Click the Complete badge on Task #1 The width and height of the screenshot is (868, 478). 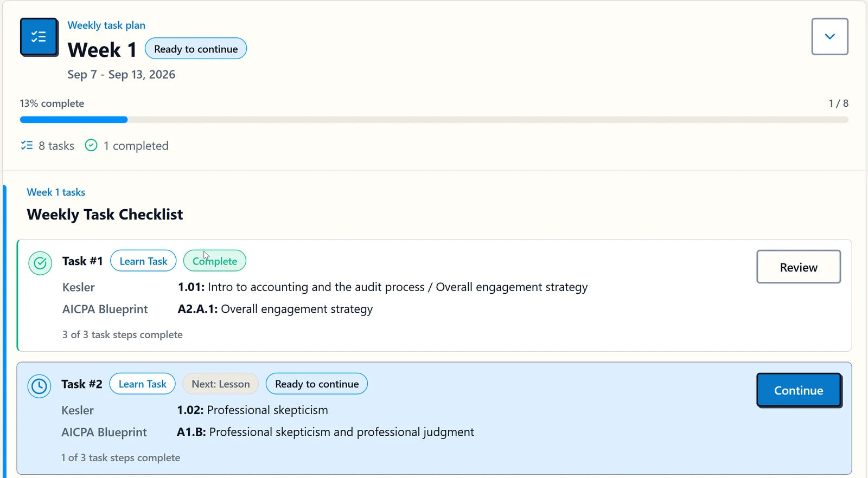215,261
